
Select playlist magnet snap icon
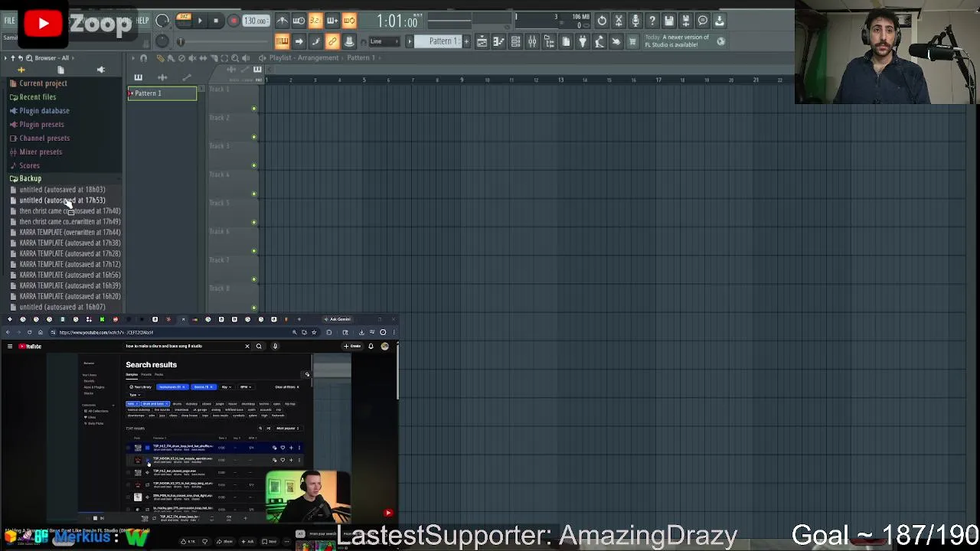[x=143, y=58]
